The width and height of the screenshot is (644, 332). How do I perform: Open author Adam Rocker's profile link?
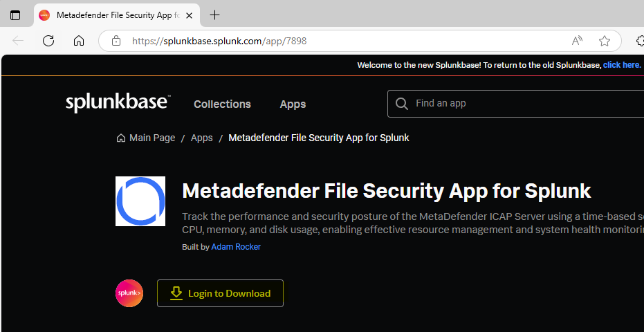236,246
